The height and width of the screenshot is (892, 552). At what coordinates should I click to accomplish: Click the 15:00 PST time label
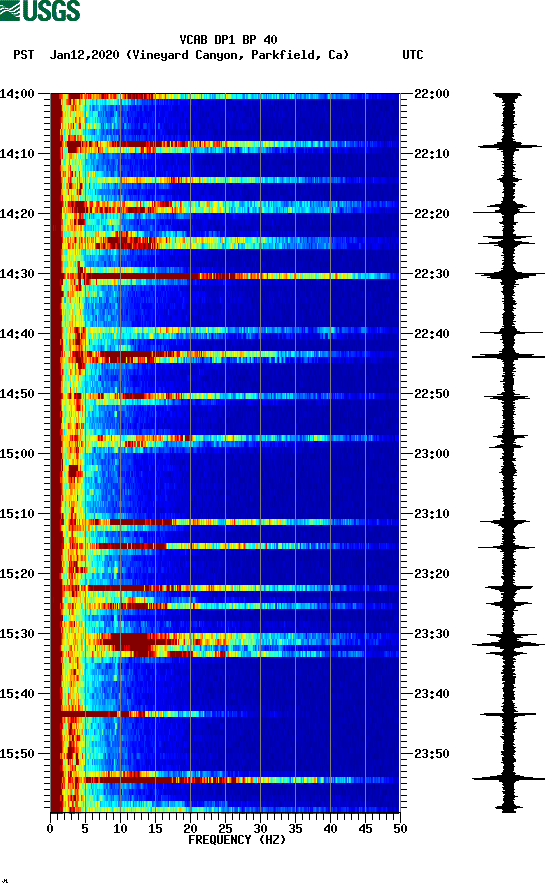click(x=17, y=454)
